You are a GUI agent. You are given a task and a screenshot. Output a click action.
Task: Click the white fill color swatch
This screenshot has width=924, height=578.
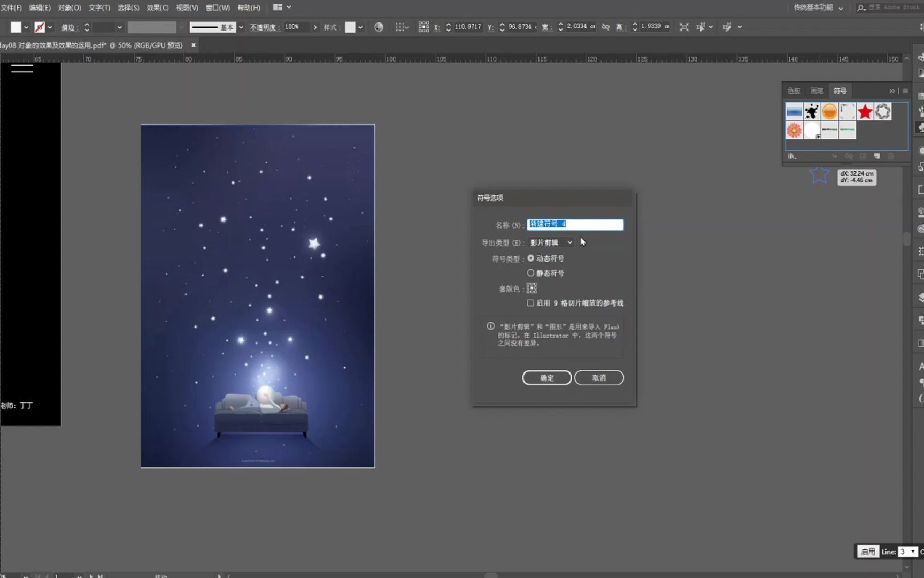click(x=16, y=27)
